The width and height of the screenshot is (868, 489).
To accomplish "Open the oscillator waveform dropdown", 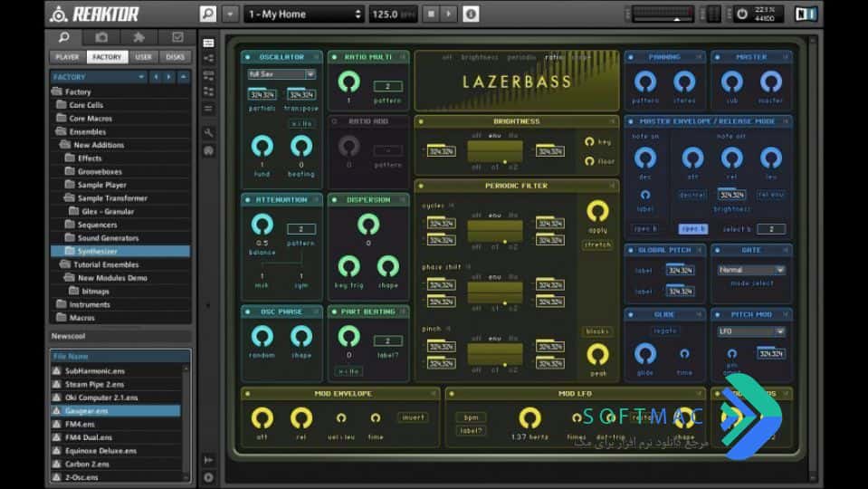I will [x=281, y=74].
